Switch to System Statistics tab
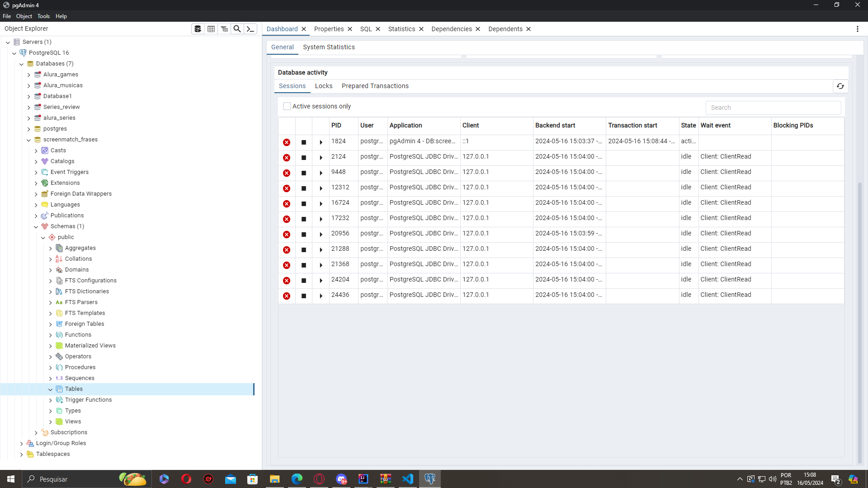The width and height of the screenshot is (868, 488). tap(329, 47)
